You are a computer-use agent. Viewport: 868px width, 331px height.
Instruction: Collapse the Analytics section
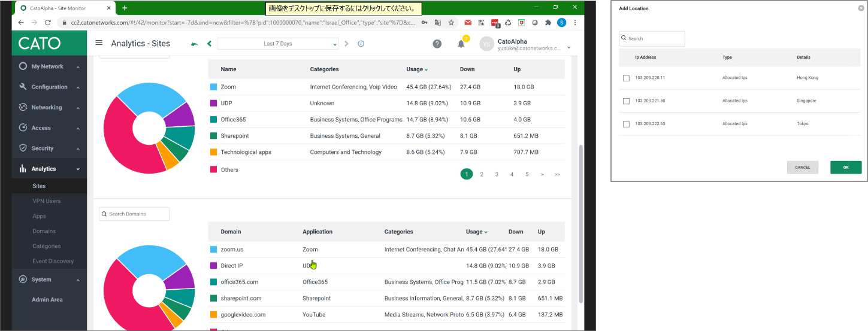[x=78, y=169]
